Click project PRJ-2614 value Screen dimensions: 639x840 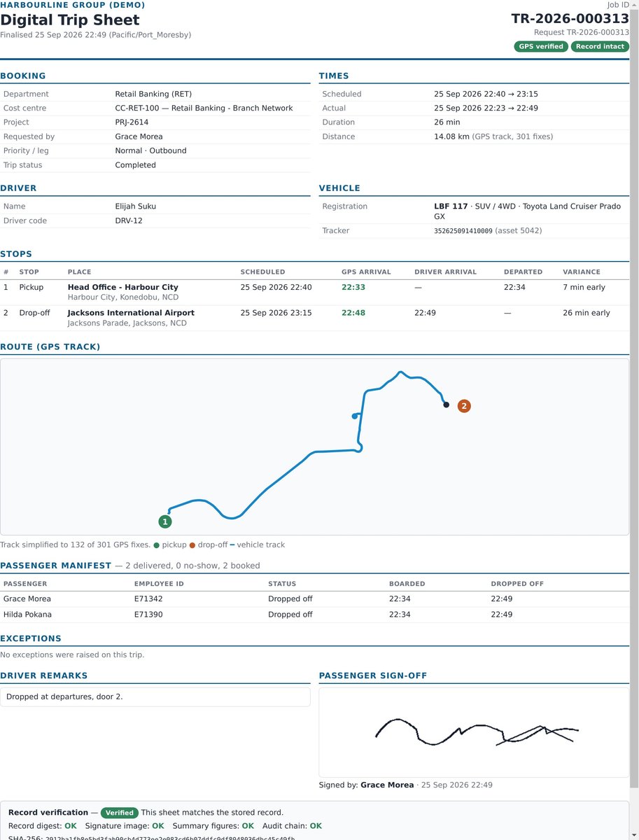(132, 122)
